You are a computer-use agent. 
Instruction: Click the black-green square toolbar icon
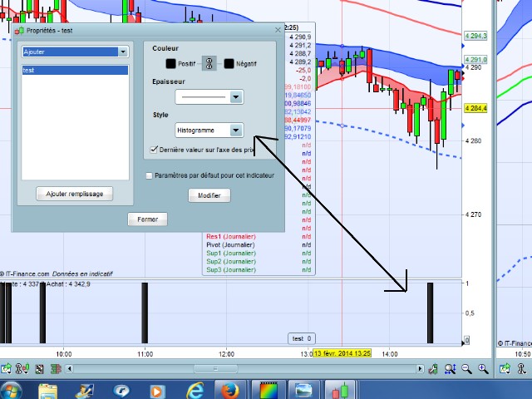click(39, 369)
